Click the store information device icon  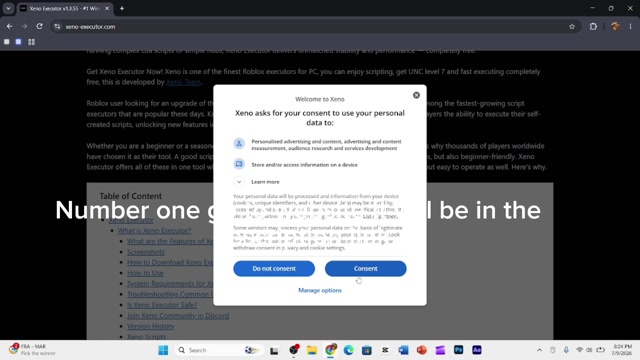point(239,164)
